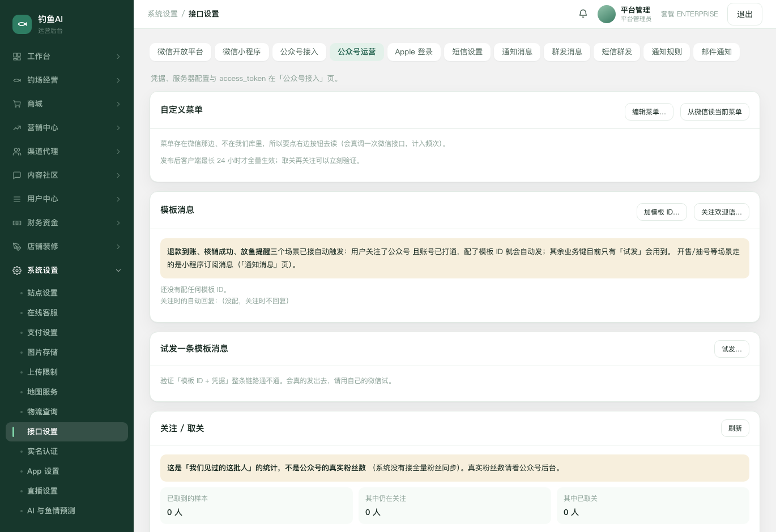Click the 刷新 button
The height and width of the screenshot is (532, 776).
click(735, 428)
